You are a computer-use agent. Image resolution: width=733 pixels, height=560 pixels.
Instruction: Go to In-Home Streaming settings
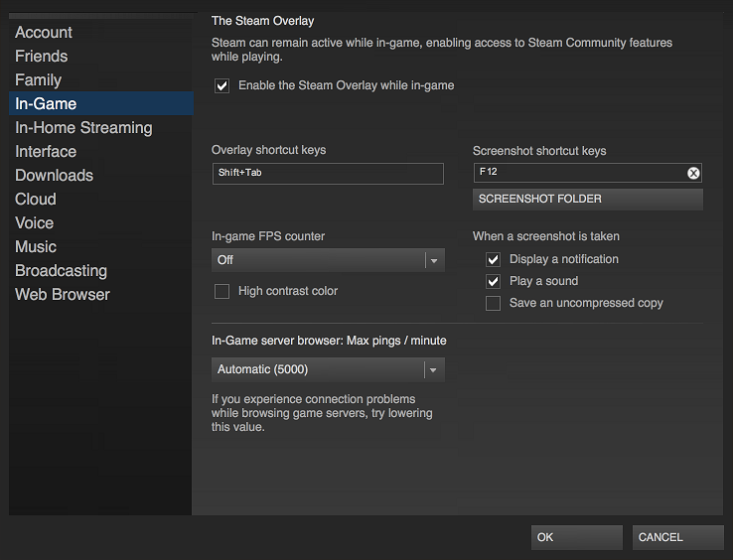83,128
